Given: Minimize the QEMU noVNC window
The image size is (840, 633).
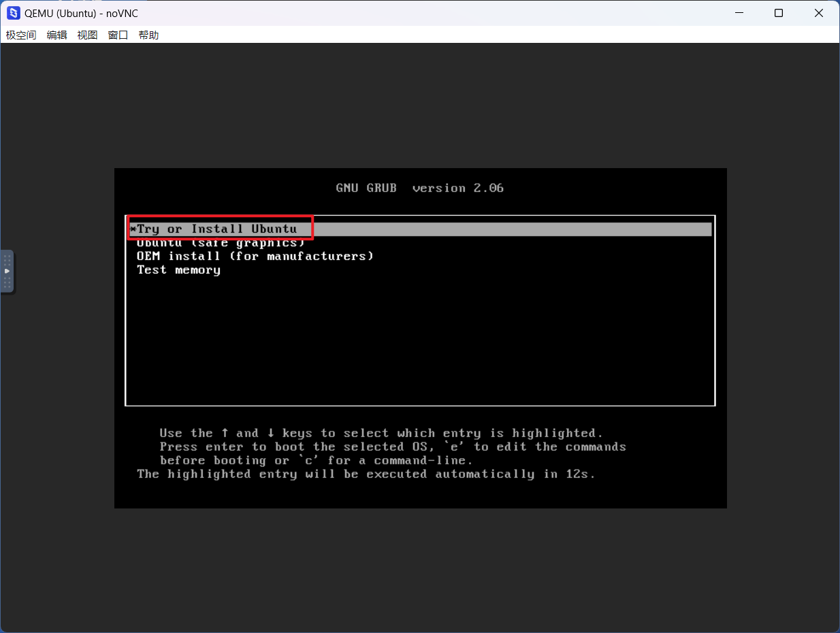Looking at the screenshot, I should [x=739, y=13].
